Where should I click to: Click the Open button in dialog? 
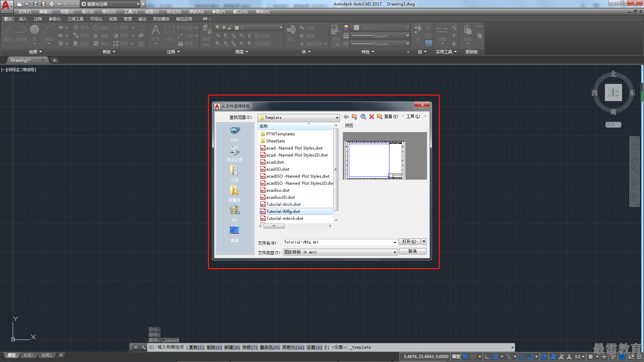pyautogui.click(x=410, y=241)
